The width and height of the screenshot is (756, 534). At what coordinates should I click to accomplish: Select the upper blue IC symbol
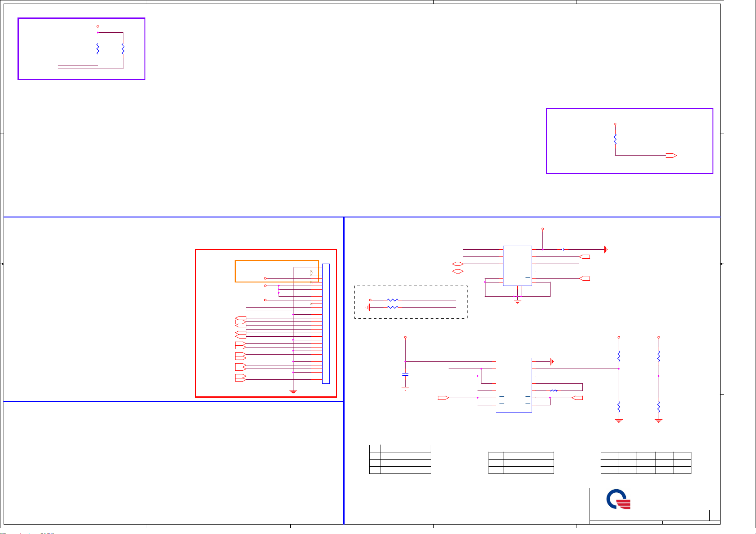[x=517, y=265]
